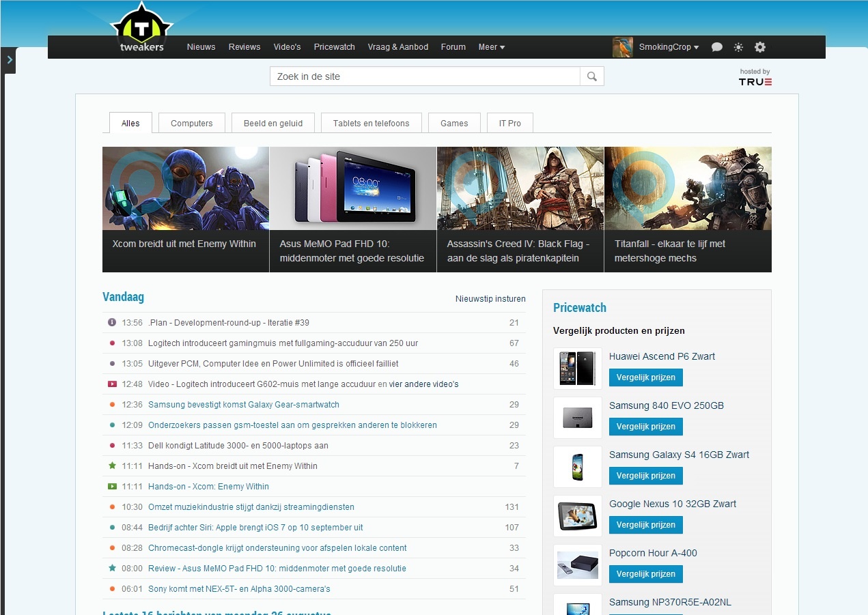868x615 pixels.
Task: Click Popcorn Hour A-400 thumbnail
Action: pos(578,565)
